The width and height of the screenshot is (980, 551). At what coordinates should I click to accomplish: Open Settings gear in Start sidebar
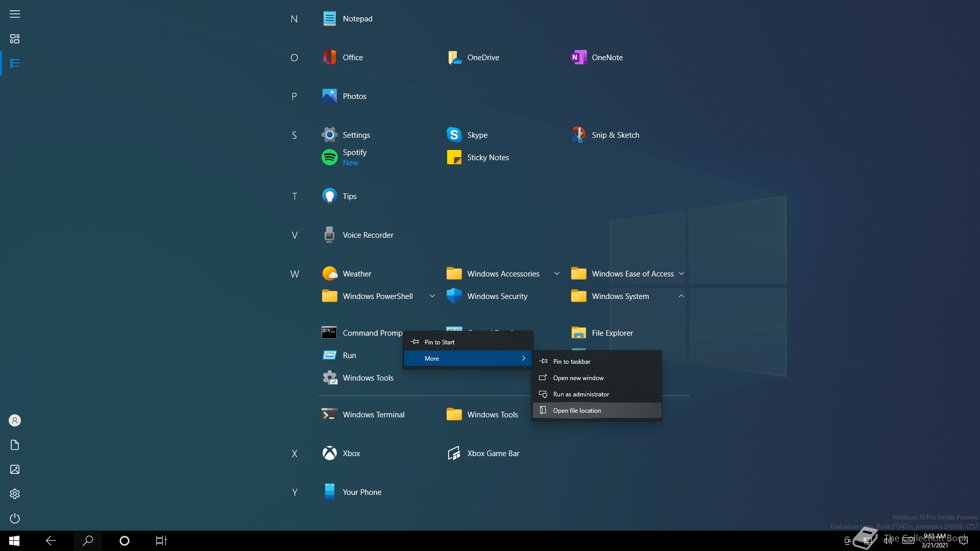point(15,494)
